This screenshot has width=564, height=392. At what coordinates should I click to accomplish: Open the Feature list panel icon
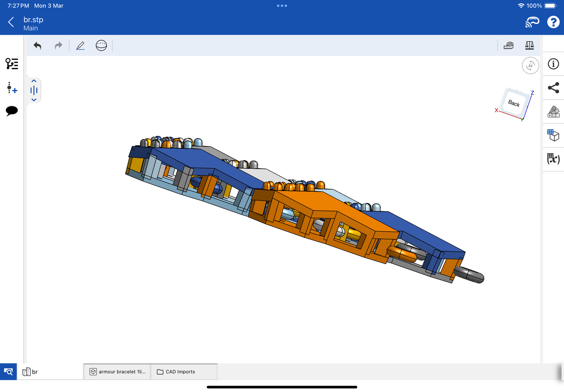click(12, 64)
